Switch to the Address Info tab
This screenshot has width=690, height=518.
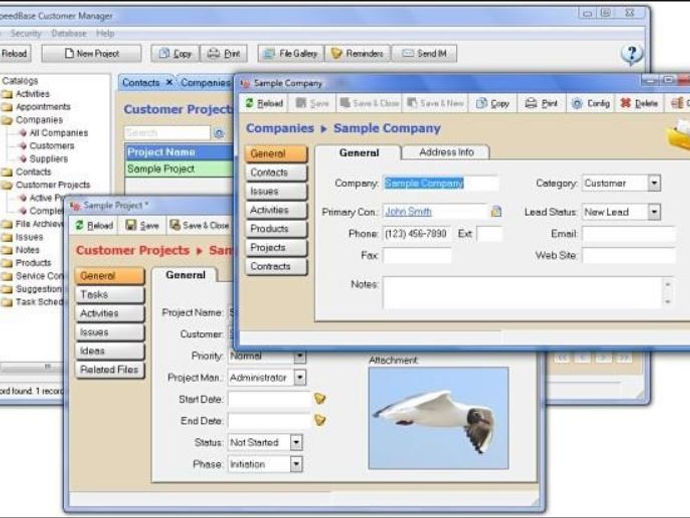pos(446,152)
